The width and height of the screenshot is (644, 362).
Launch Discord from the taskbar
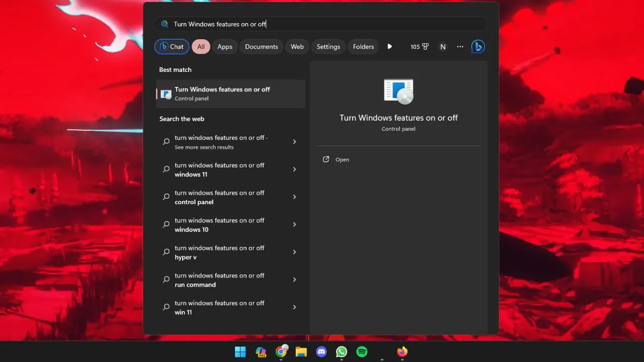tap(321, 352)
